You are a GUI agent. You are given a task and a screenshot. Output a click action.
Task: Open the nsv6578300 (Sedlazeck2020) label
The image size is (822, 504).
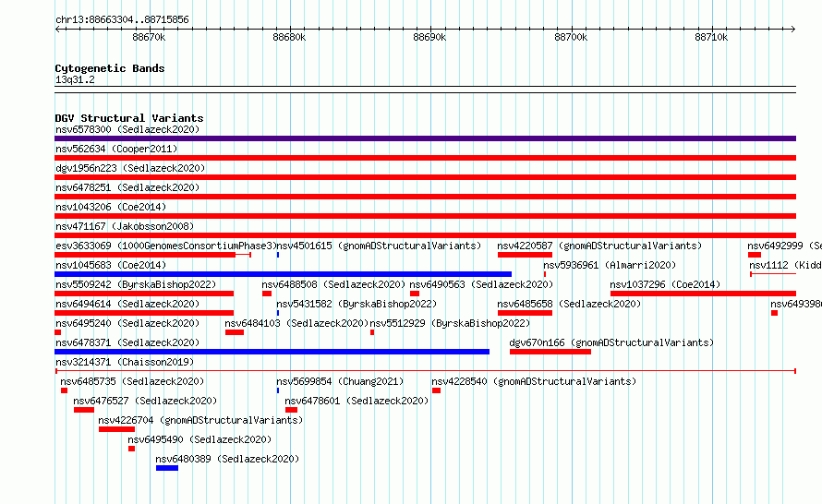tap(127, 129)
